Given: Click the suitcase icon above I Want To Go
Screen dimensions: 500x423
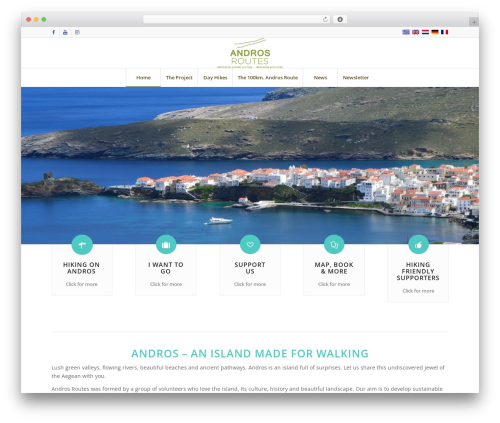Looking at the screenshot, I should [x=166, y=245].
